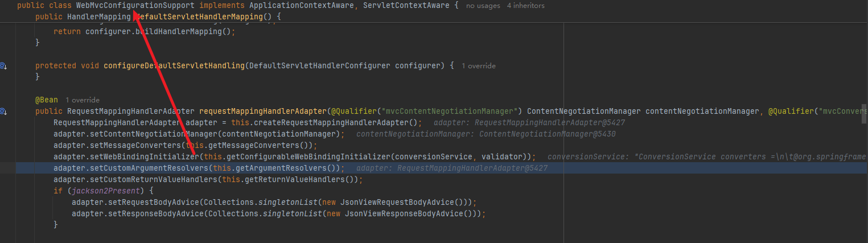Viewport: 868px width, 243px height.
Task: Click the @Bean annotation
Action: (x=46, y=100)
